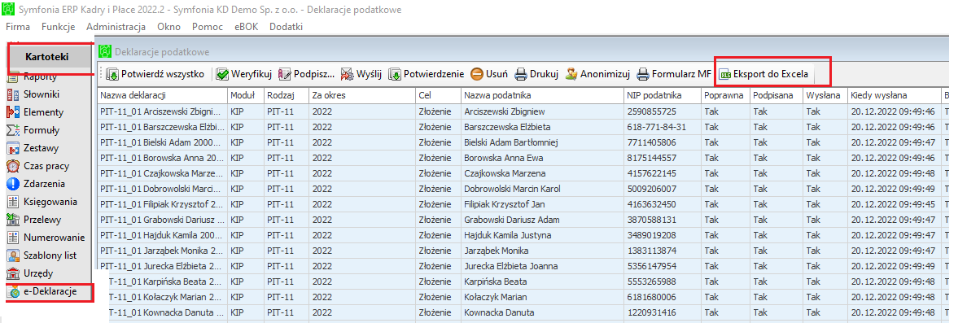The height and width of the screenshot is (323, 980).
Task: Open the Firma menu
Action: 17,27
